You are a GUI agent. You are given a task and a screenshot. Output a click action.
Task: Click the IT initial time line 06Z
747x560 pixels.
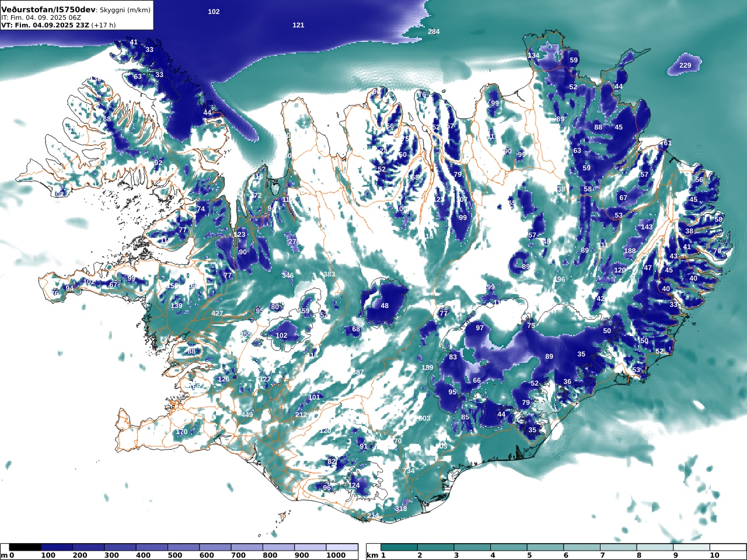coord(41,17)
